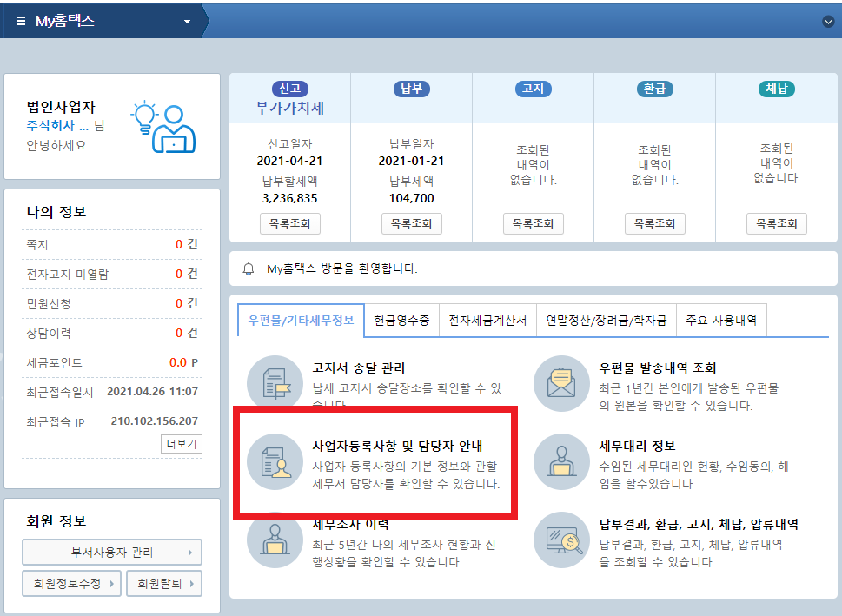Click the arrow on 부서사용자 관리 button

tap(190, 552)
